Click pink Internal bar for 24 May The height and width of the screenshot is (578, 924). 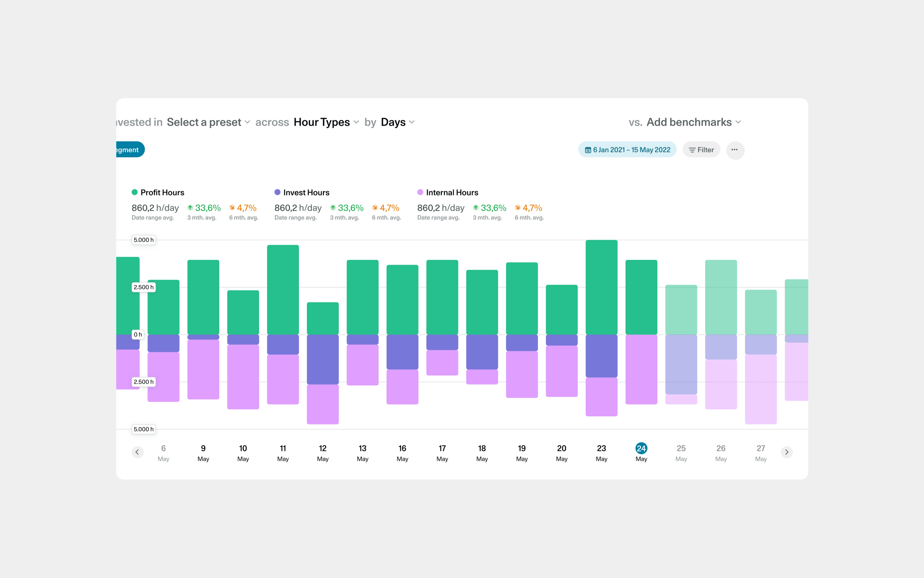tap(642, 369)
